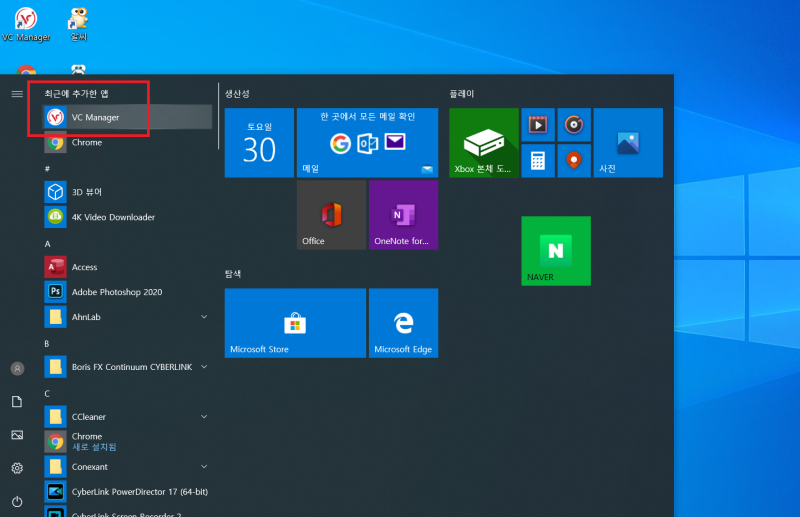Open the Calculator small tile

tap(538, 161)
